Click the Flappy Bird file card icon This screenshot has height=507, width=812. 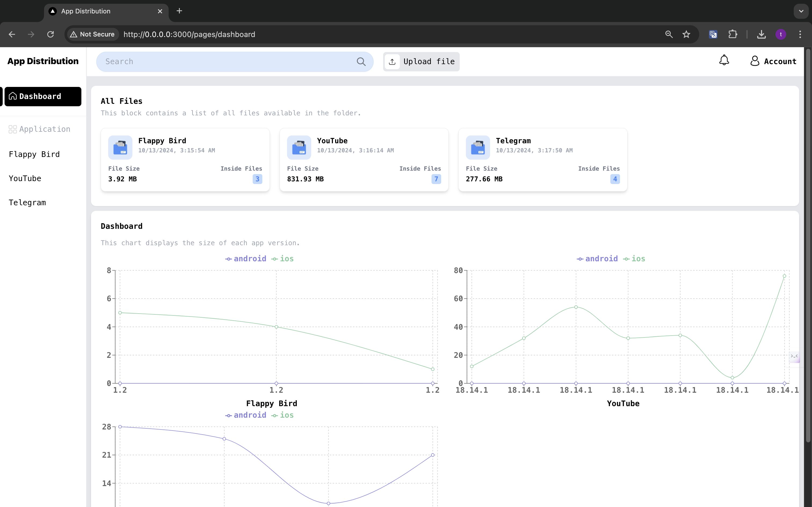pyautogui.click(x=120, y=148)
